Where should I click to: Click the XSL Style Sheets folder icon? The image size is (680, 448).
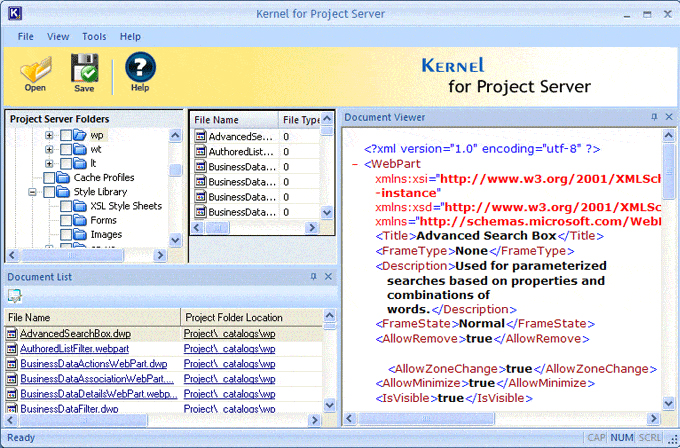coord(80,206)
